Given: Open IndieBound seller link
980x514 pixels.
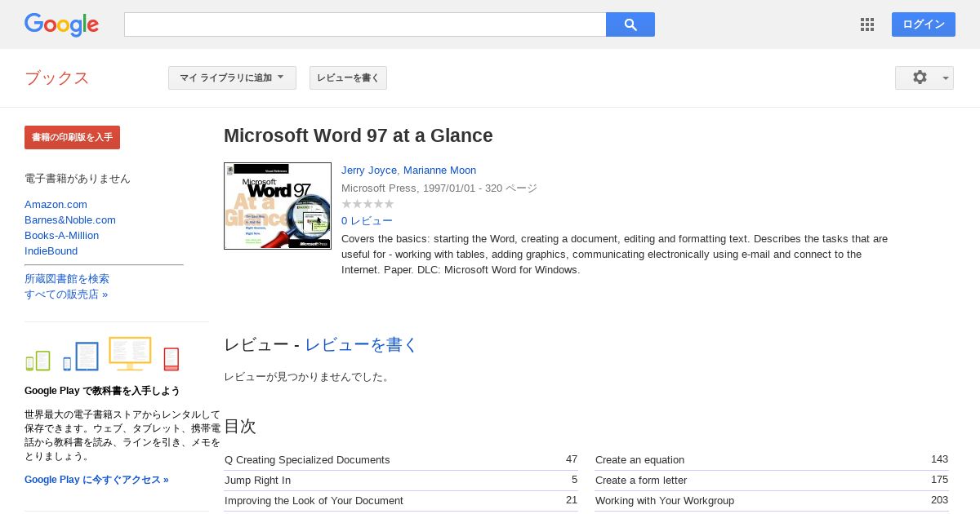Looking at the screenshot, I should tap(51, 250).
